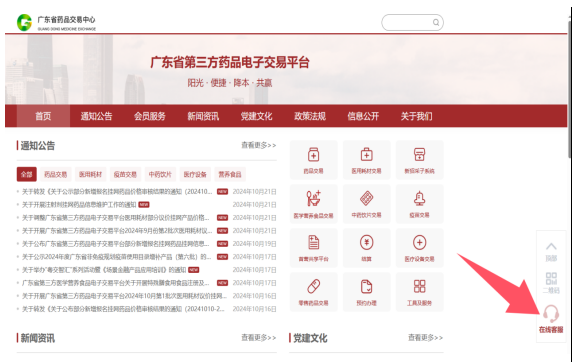Open the 药品交易 medicine bottle icon

click(x=313, y=155)
